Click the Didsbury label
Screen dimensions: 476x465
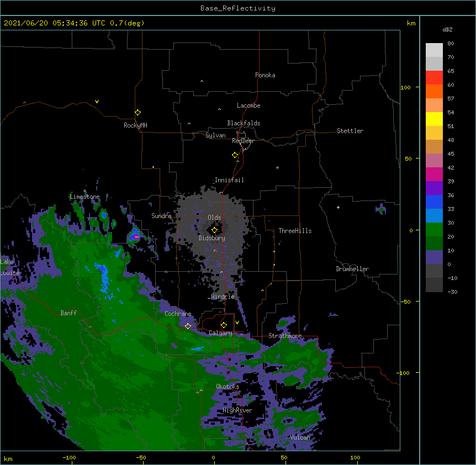(211, 238)
